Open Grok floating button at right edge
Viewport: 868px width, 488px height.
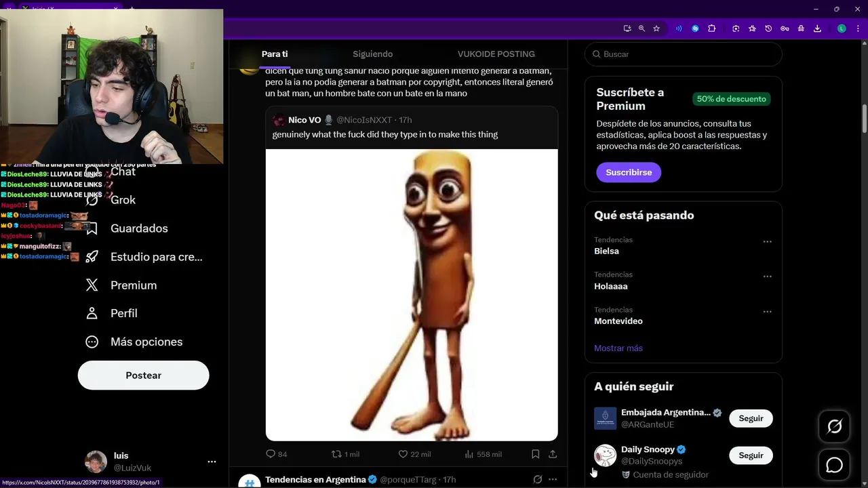click(x=834, y=426)
